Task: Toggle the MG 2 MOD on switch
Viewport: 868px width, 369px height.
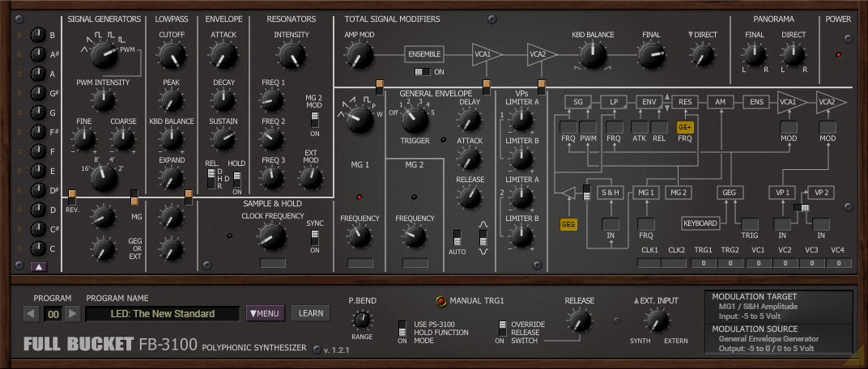Action: pyautogui.click(x=314, y=120)
